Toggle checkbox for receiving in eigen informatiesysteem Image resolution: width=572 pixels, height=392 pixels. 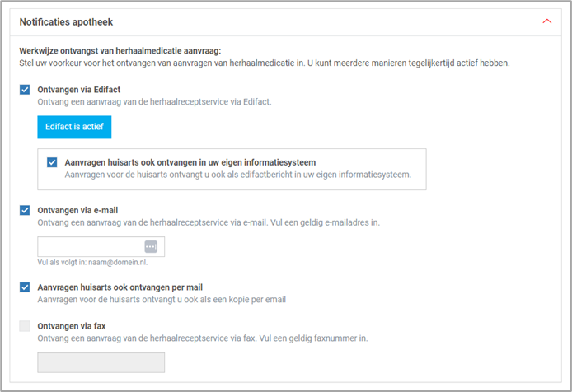pos(53,162)
